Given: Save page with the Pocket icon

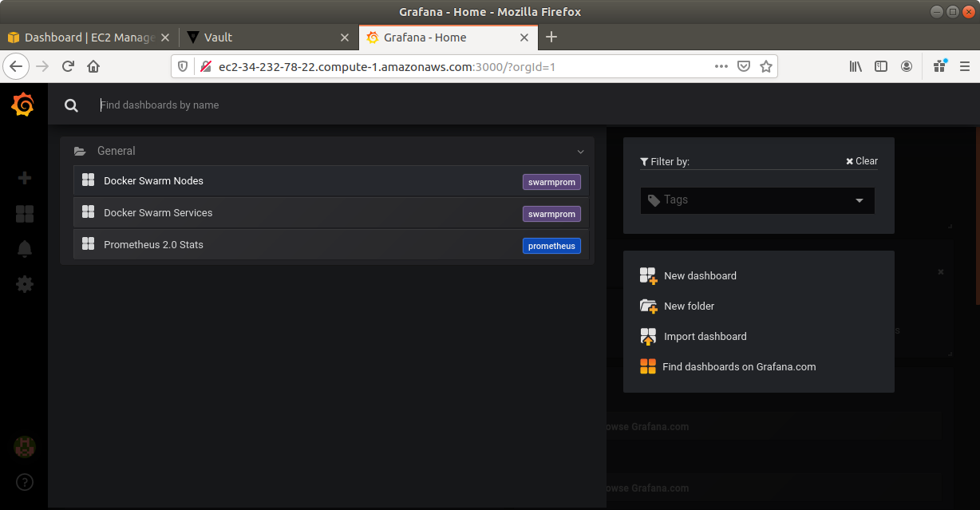Looking at the screenshot, I should [744, 66].
